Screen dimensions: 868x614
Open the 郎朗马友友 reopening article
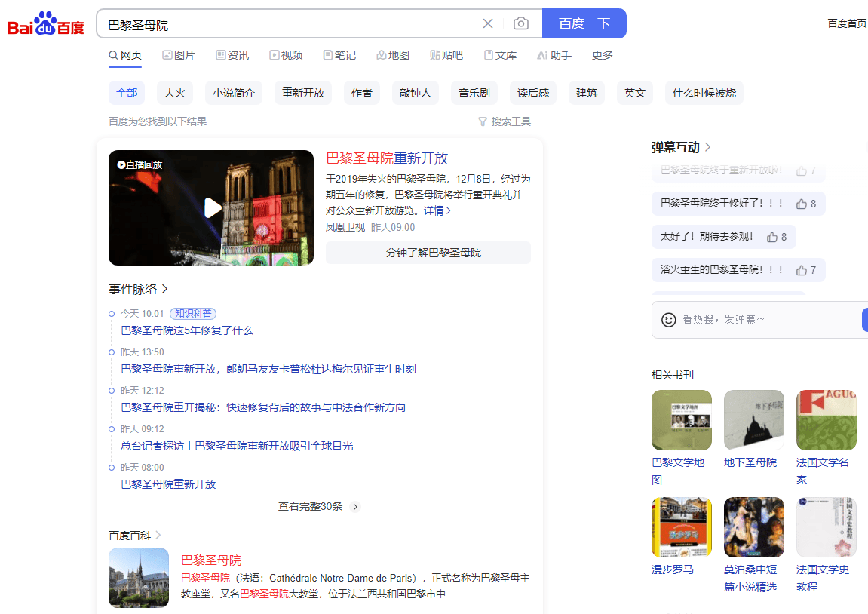click(x=268, y=369)
